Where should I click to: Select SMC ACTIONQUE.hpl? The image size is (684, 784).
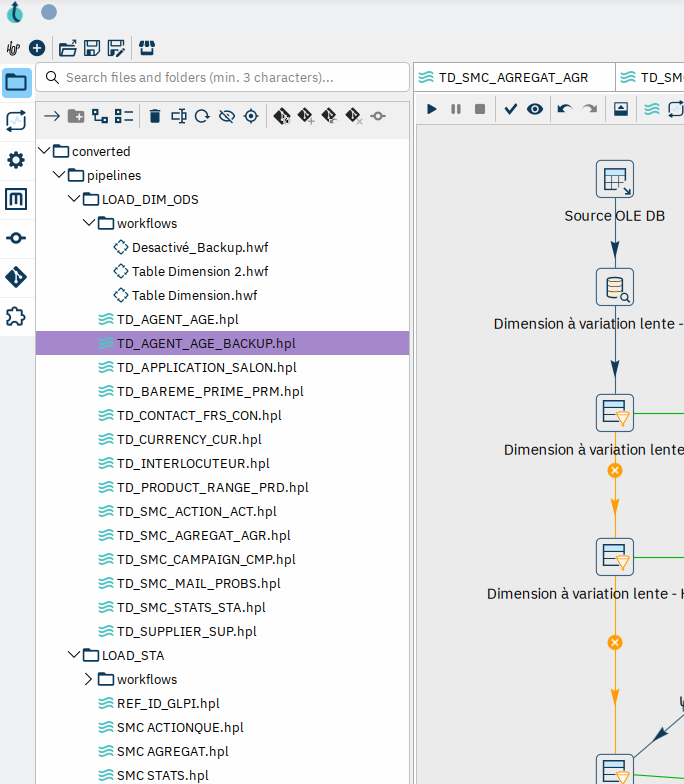tap(180, 728)
